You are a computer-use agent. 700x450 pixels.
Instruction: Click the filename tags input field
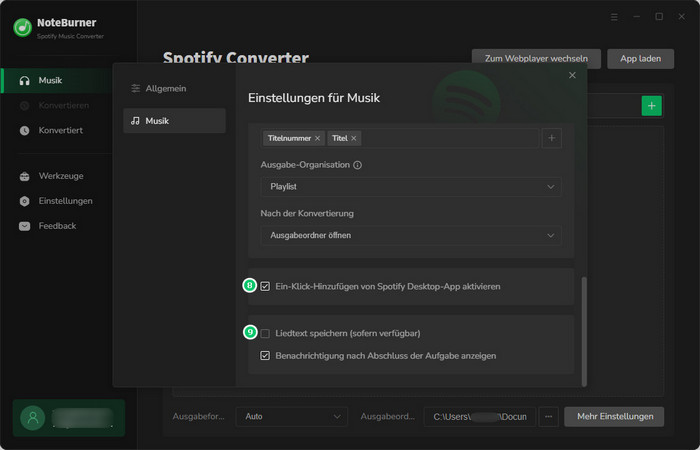pos(400,138)
